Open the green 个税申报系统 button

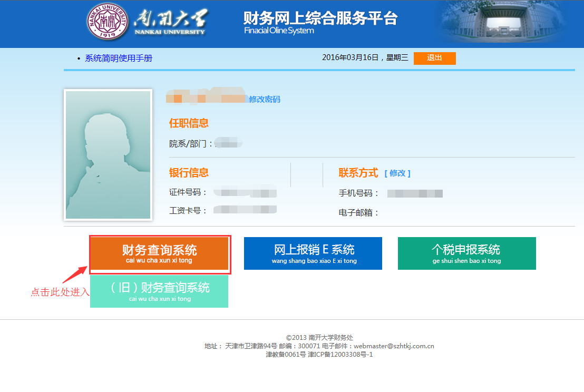(x=466, y=253)
